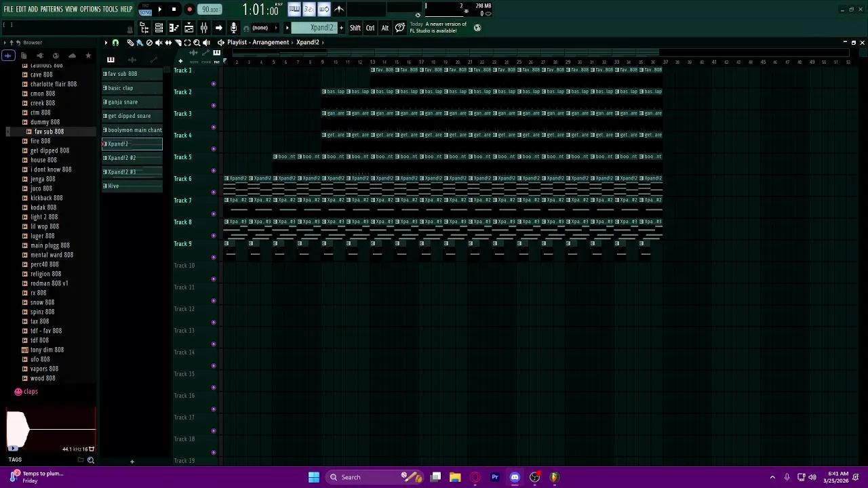Open the TOOLS menu
Image resolution: width=868 pixels, height=488 pixels.
click(111, 9)
